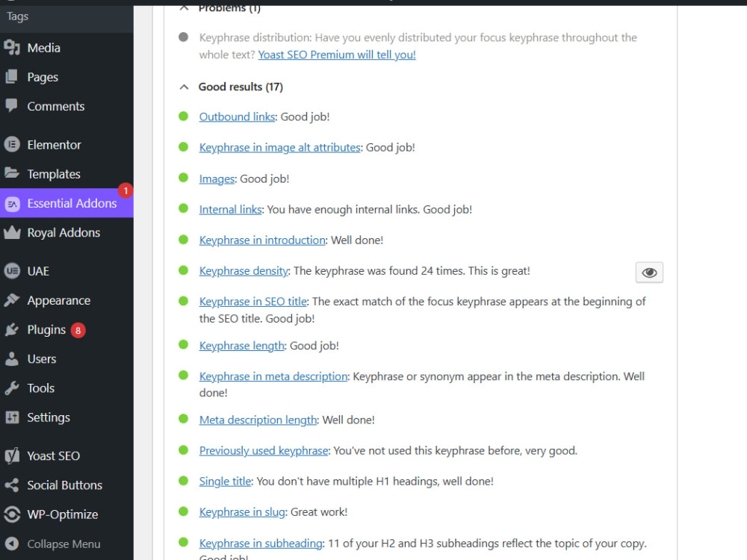Click the Settings sliders icon
Viewport: 747px width, 560px height.
point(12,417)
